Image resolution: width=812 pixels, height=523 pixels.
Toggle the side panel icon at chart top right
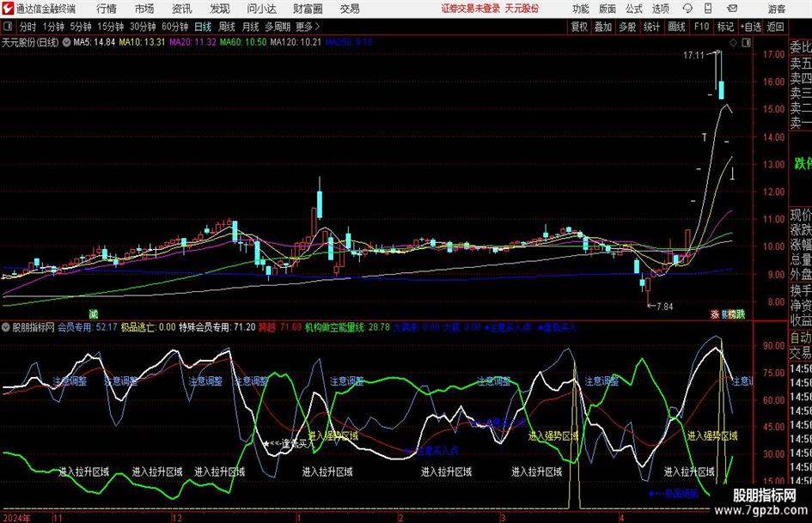[746, 43]
